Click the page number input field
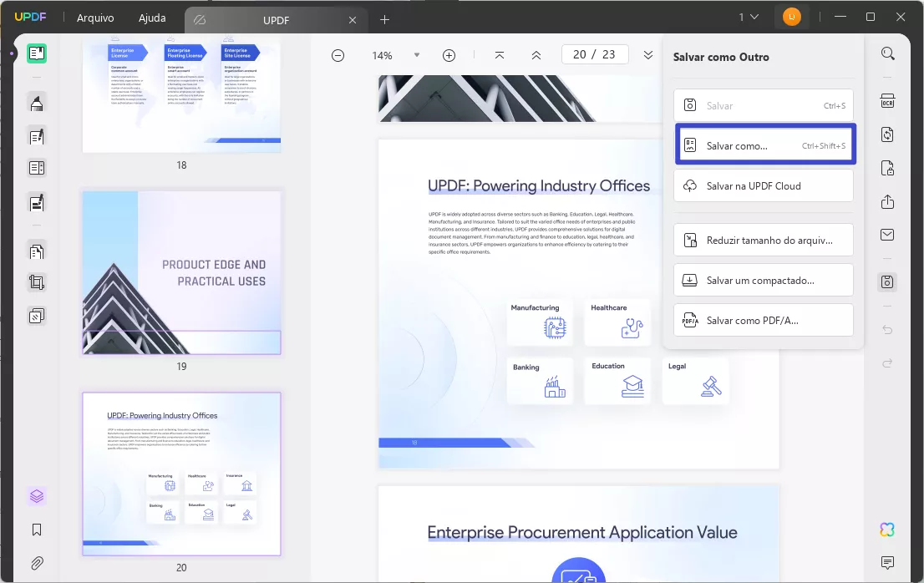924x583 pixels. pos(595,54)
